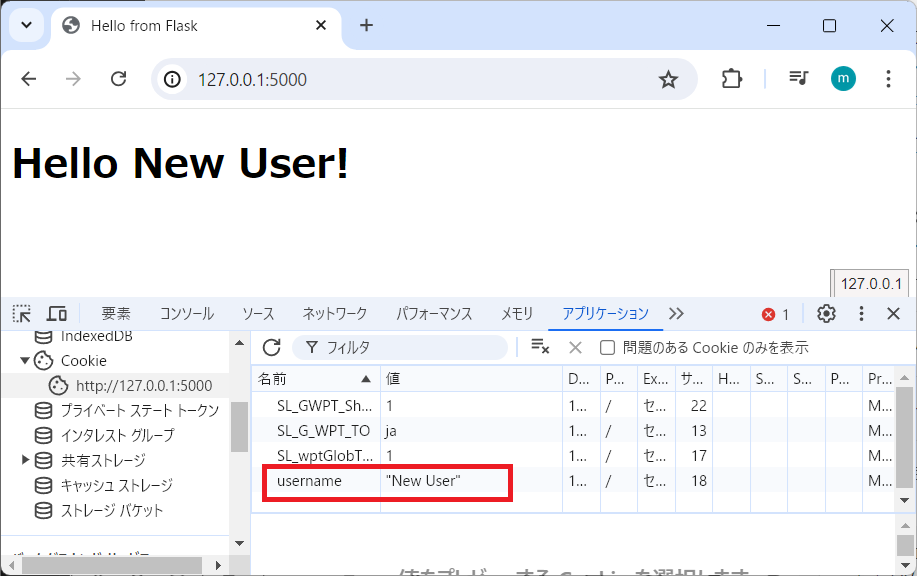
Task: Open the media control icon in toolbar
Action: click(798, 80)
